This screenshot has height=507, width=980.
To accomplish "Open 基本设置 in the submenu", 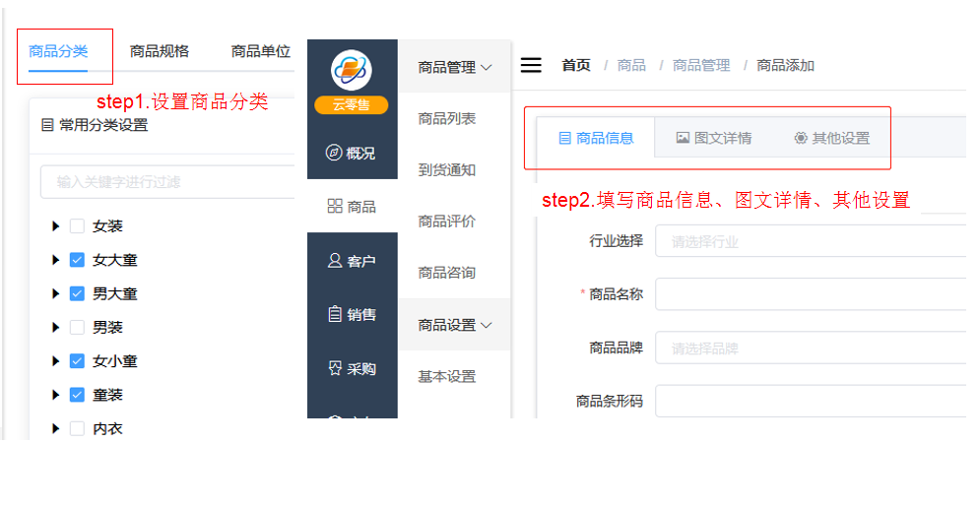I will (x=447, y=376).
